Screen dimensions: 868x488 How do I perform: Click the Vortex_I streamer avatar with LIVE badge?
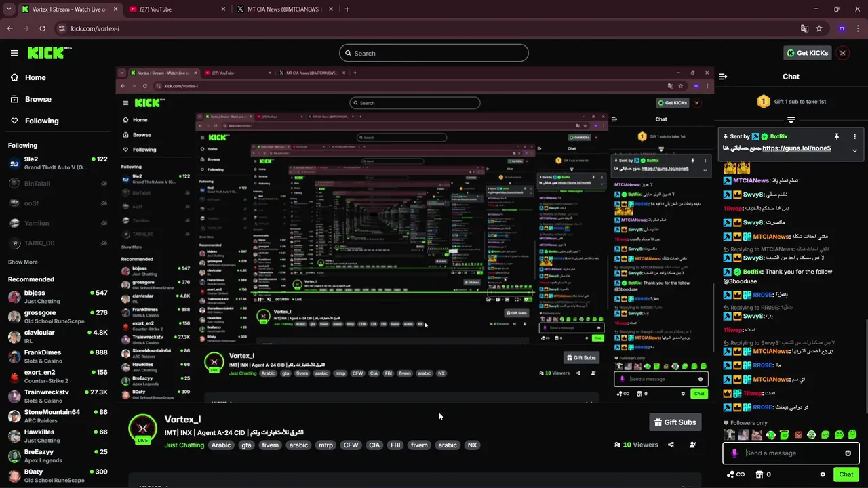(142, 429)
